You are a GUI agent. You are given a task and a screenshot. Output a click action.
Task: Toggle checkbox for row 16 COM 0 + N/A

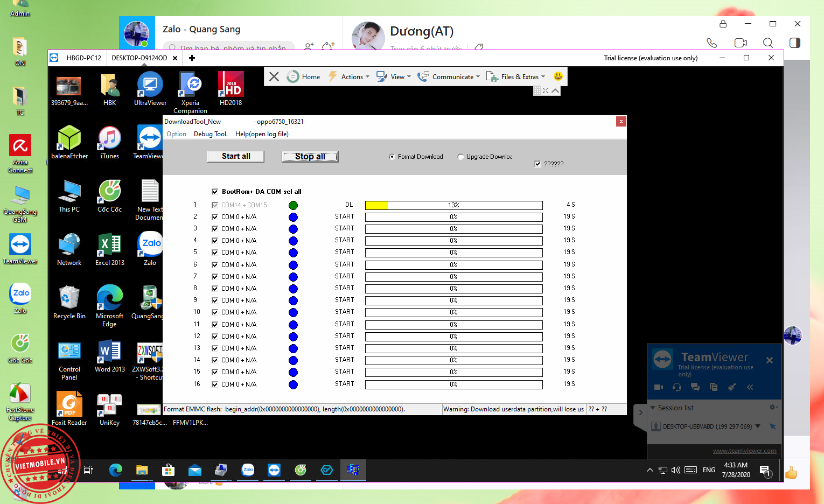pos(215,384)
